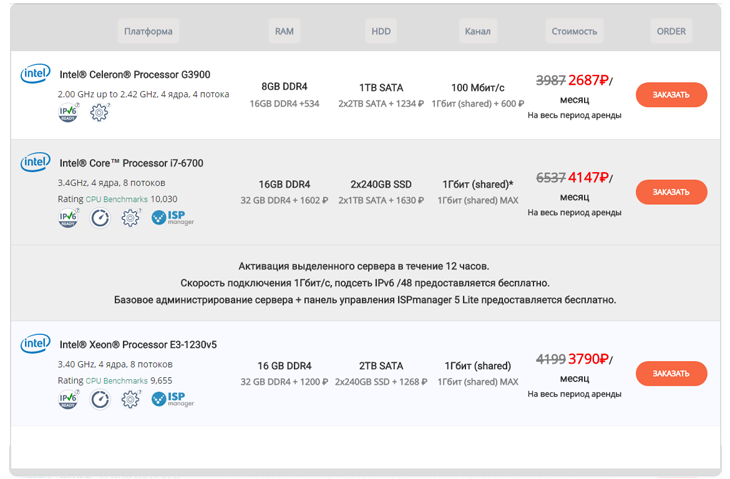Click the gear icon under Celeron G3900

coord(99,112)
